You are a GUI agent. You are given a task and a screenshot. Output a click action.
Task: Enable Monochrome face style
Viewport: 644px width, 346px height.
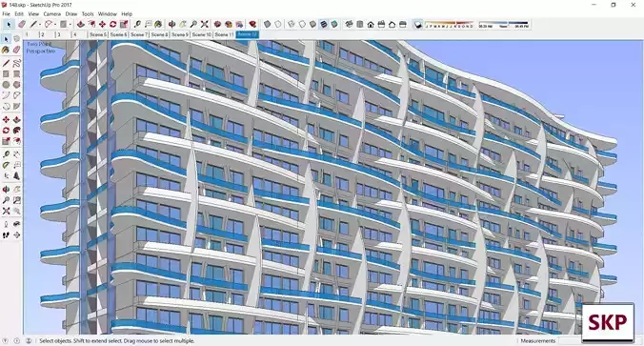334,24
